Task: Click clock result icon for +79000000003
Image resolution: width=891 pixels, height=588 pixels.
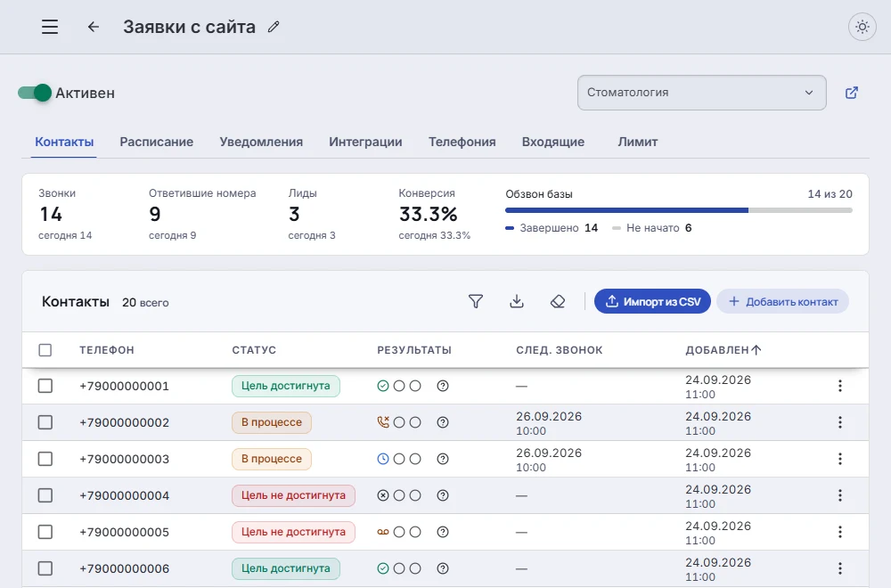Action: [x=383, y=459]
